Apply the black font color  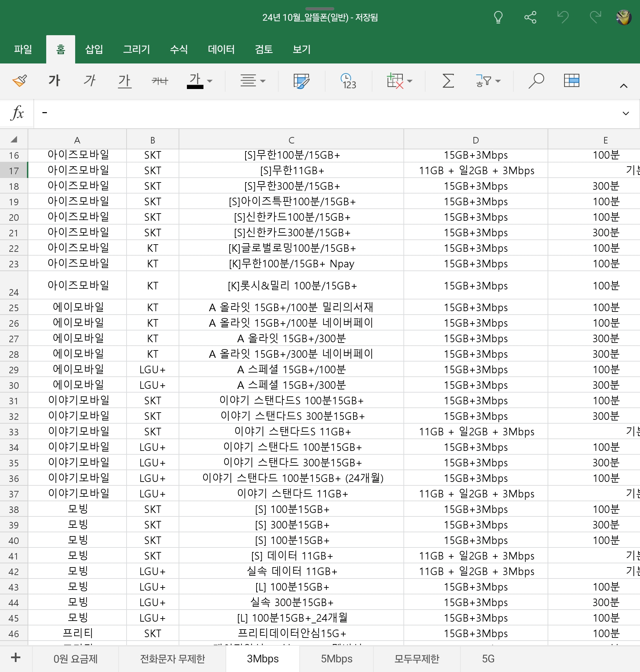point(195,81)
